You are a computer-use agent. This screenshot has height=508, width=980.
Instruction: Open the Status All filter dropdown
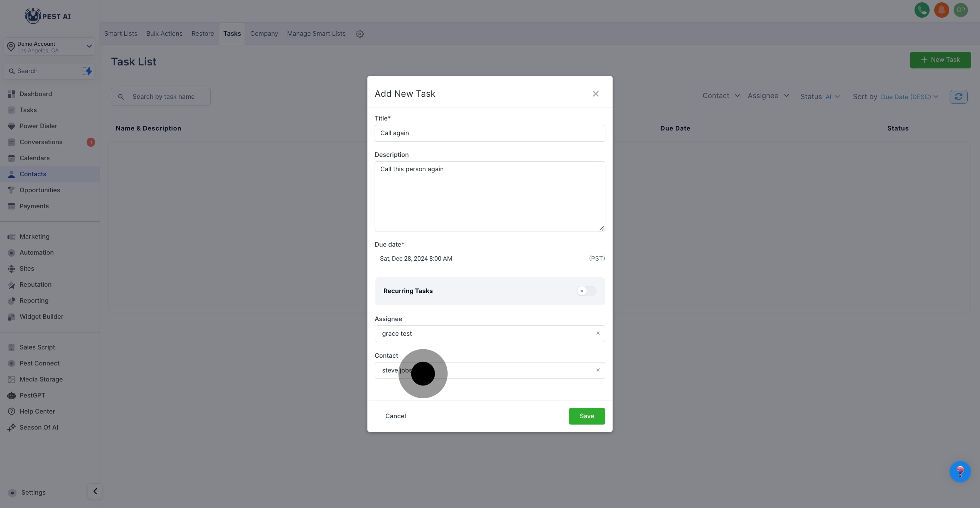tap(832, 97)
